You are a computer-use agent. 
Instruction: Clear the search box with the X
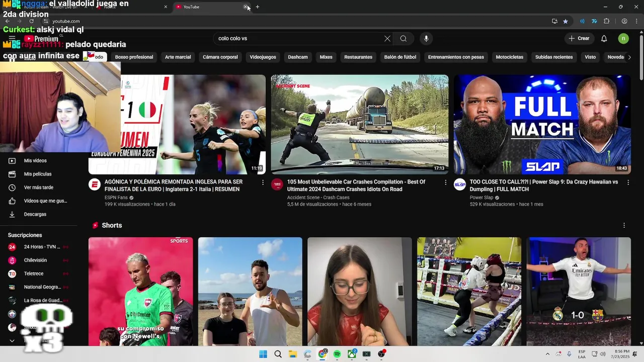[x=387, y=39]
